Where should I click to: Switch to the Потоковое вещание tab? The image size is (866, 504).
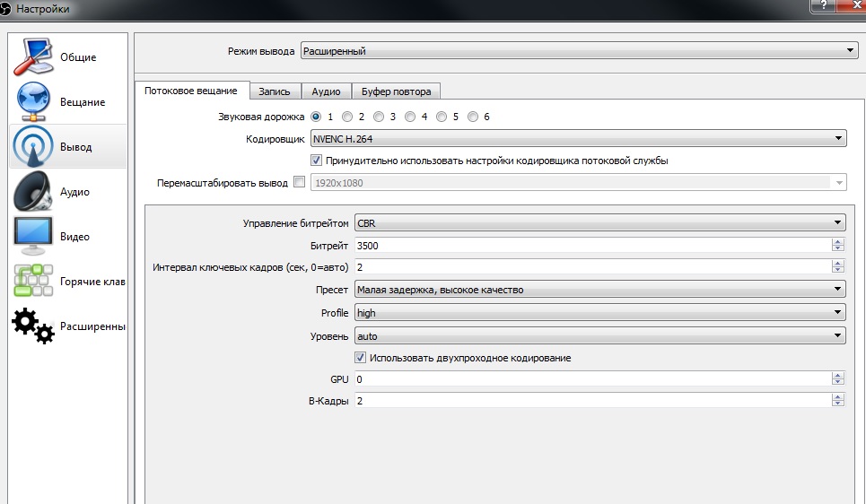click(191, 91)
